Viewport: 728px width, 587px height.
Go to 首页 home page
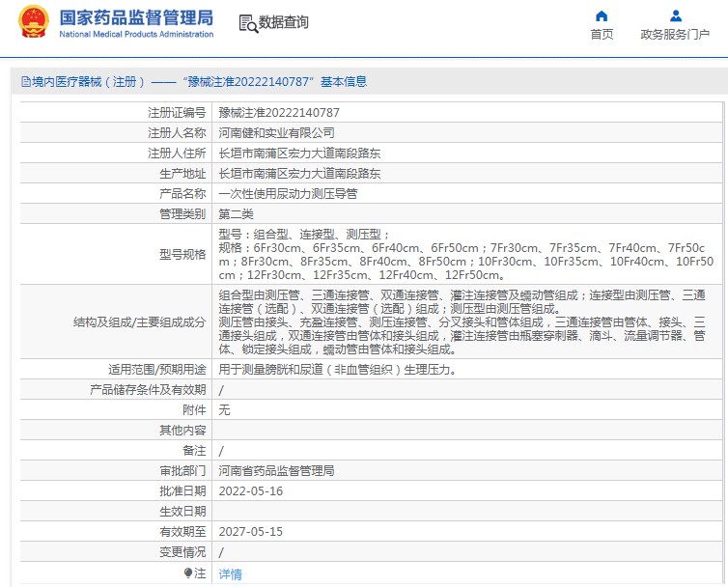click(602, 35)
